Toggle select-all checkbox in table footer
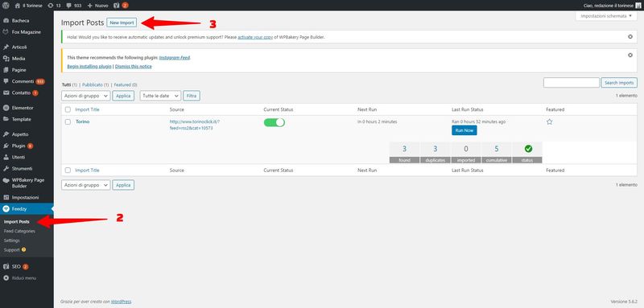 coord(68,170)
